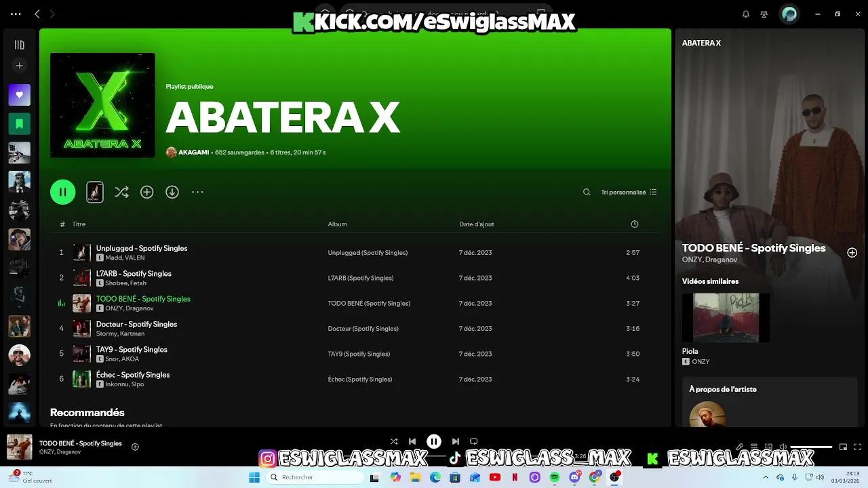Viewport: 868px width, 488px height.
Task: Go back with the left arrow
Action: 37,14
